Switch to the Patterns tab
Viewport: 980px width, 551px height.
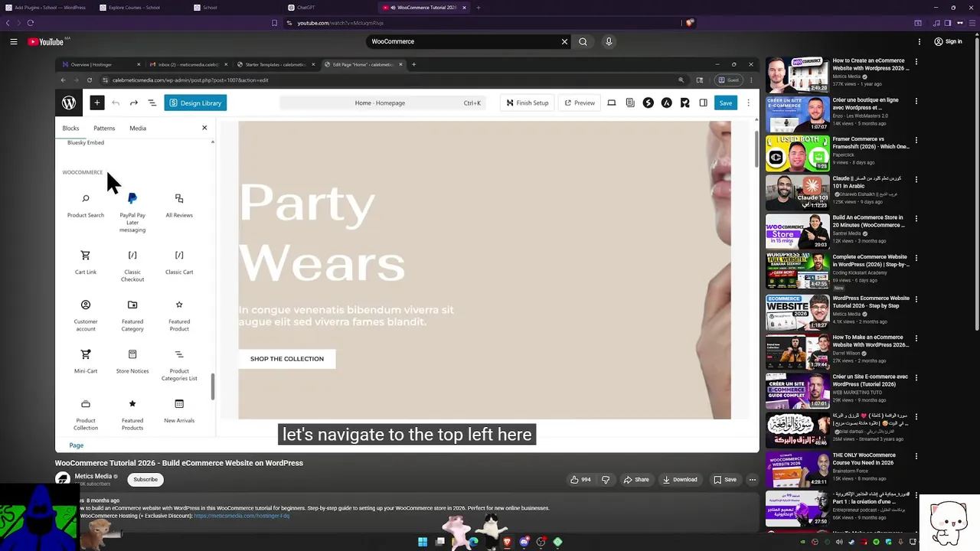[104, 128]
